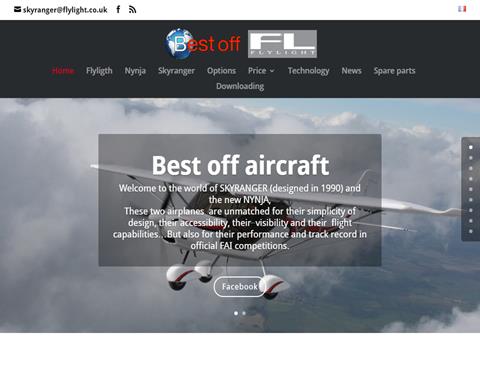Open the Home menu item
This screenshot has height=384, width=480.
point(63,71)
